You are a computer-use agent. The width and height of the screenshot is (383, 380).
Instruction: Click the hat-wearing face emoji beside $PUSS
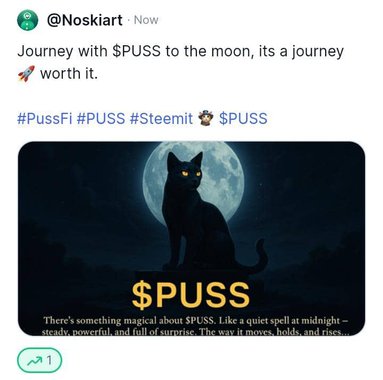point(206,118)
